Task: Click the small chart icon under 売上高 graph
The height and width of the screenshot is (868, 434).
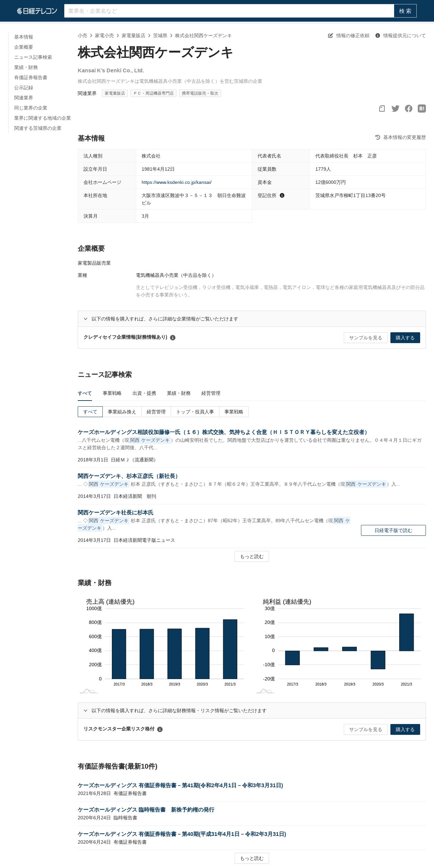Action: [x=89, y=691]
